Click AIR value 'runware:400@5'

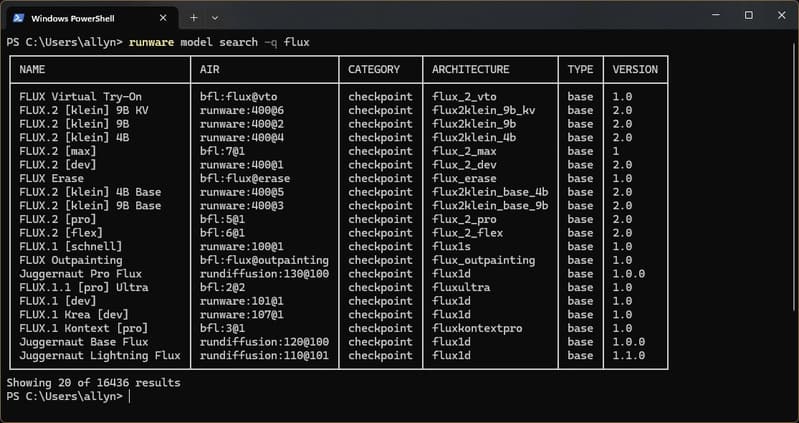[242, 192]
